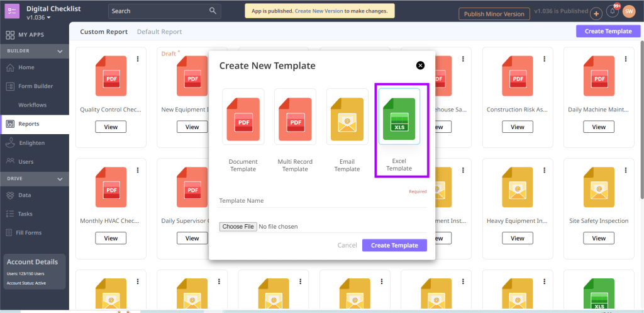Expand the Digital Checklist version dropdown
Viewport: 644px width, 313px height.
point(48,18)
